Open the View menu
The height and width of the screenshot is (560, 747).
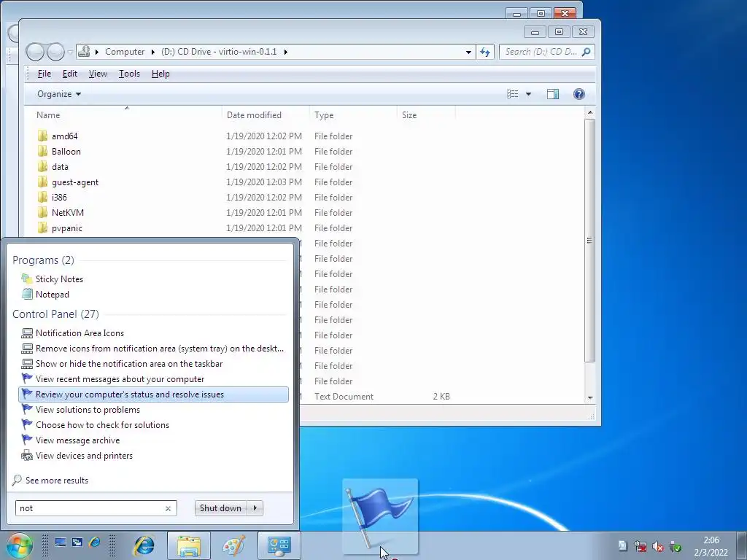coord(98,74)
